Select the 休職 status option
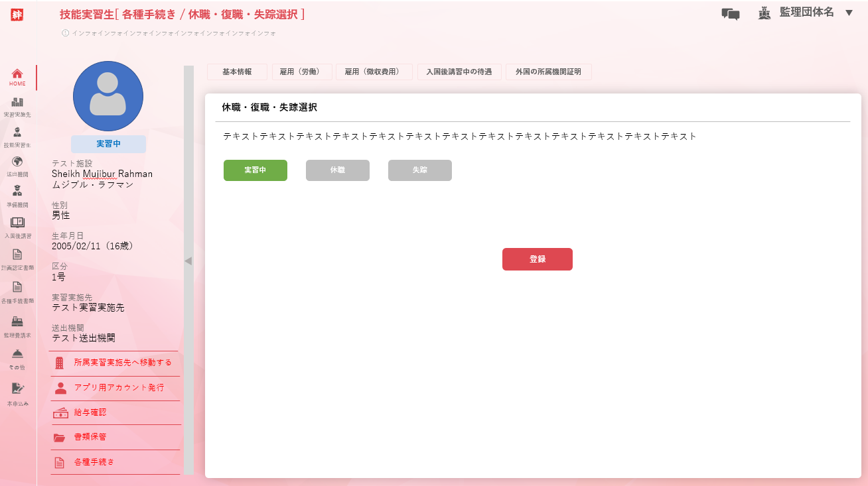868x486 pixels. click(x=337, y=170)
